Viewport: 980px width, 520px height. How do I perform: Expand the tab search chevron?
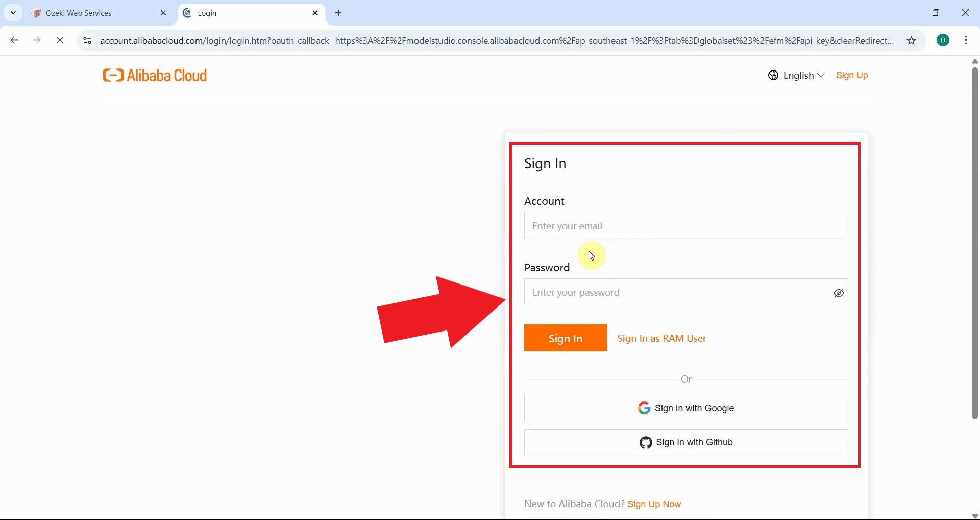13,13
